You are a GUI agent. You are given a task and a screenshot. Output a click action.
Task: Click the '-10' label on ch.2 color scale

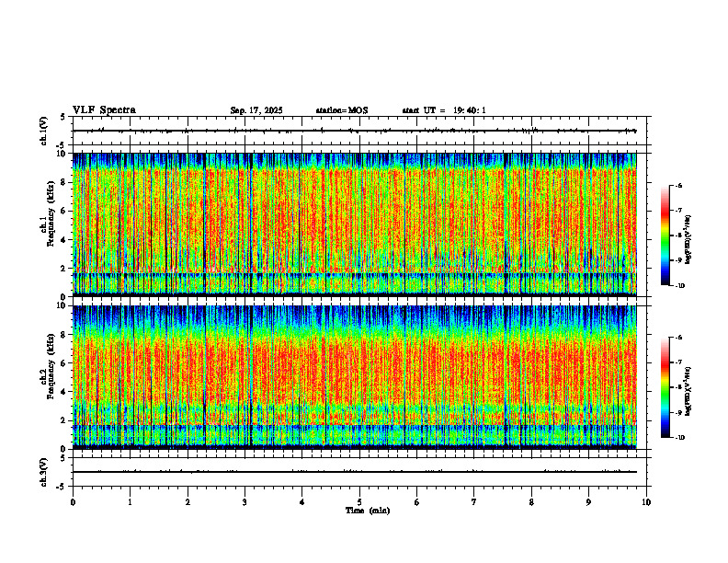[x=679, y=438]
